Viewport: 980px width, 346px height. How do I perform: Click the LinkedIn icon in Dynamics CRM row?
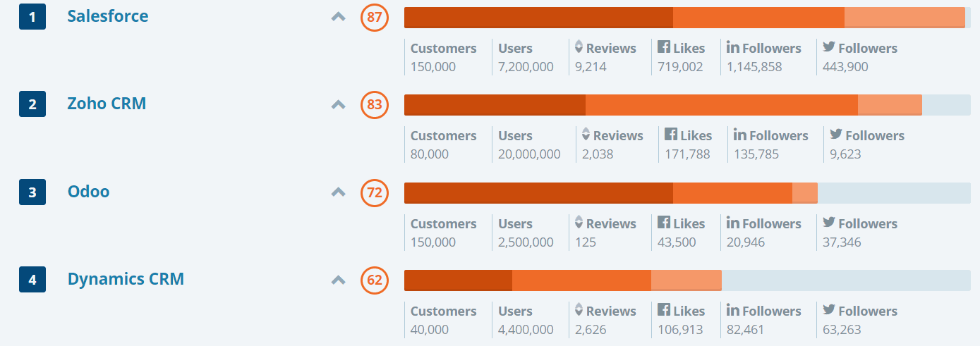coord(733,310)
